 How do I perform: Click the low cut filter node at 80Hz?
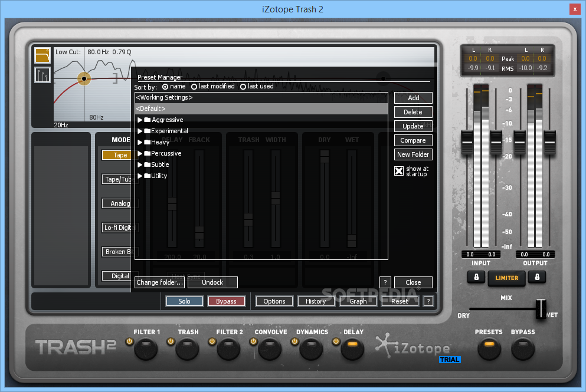click(x=84, y=78)
